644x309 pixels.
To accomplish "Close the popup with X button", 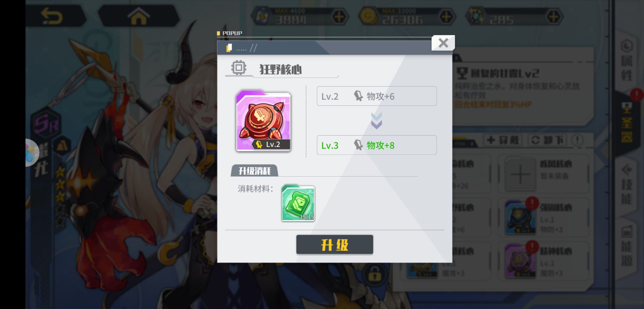I will pos(443,43).
